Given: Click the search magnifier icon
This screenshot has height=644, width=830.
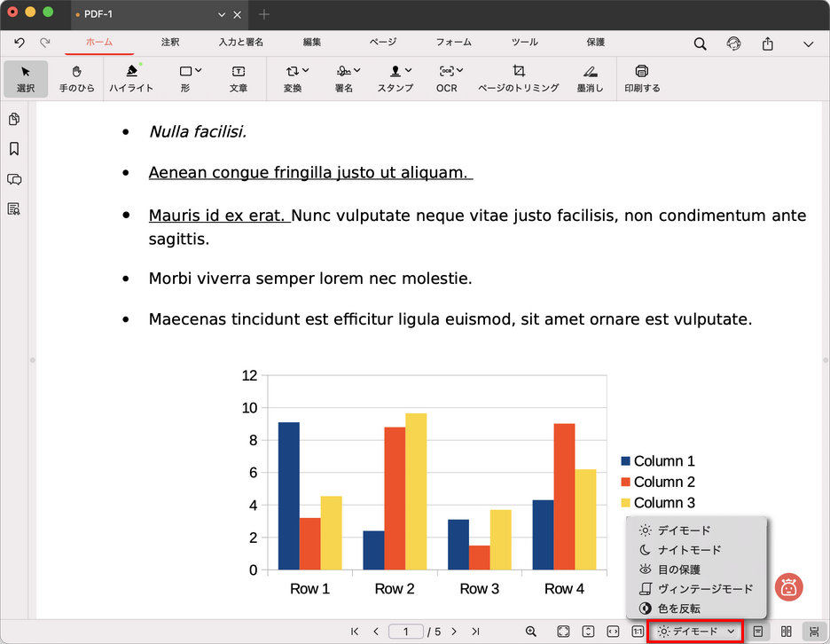Looking at the screenshot, I should (x=700, y=43).
